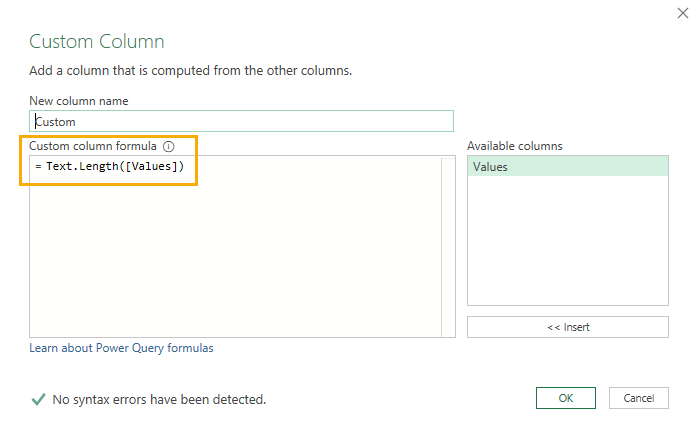
Task: Click the info icon beside Custom column formula
Action: point(169,146)
